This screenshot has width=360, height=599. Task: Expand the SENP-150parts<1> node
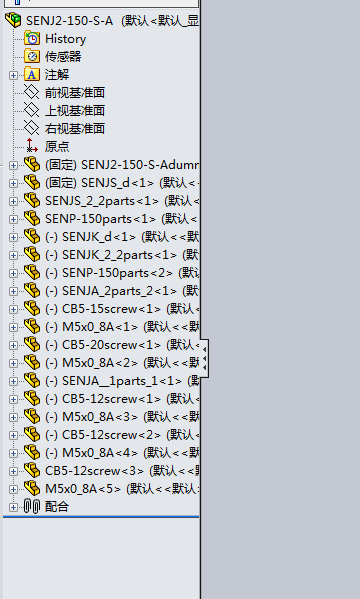pyautogui.click(x=13, y=219)
